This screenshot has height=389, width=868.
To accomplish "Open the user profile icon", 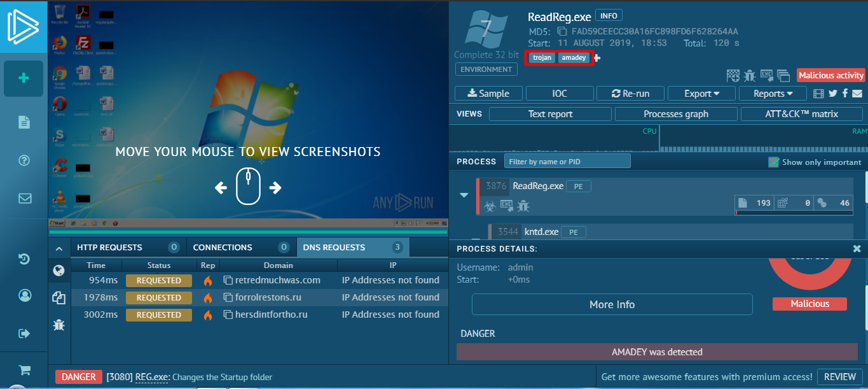I will (x=24, y=295).
